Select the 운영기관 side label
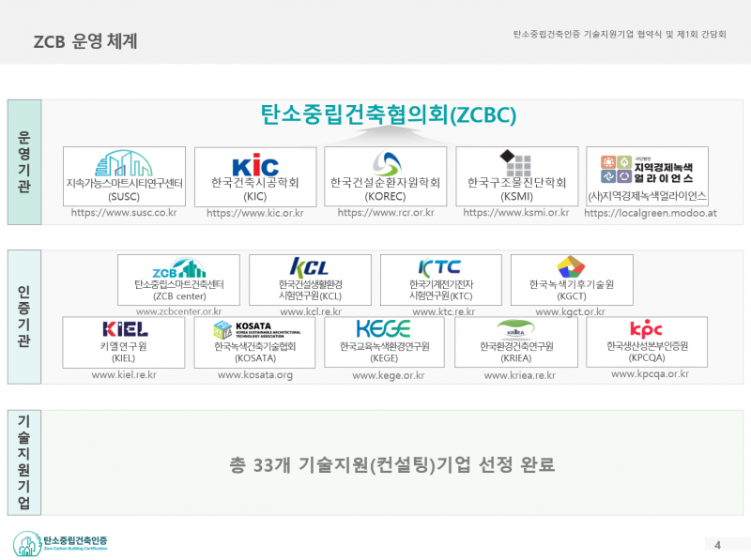The image size is (751, 560). tap(24, 161)
